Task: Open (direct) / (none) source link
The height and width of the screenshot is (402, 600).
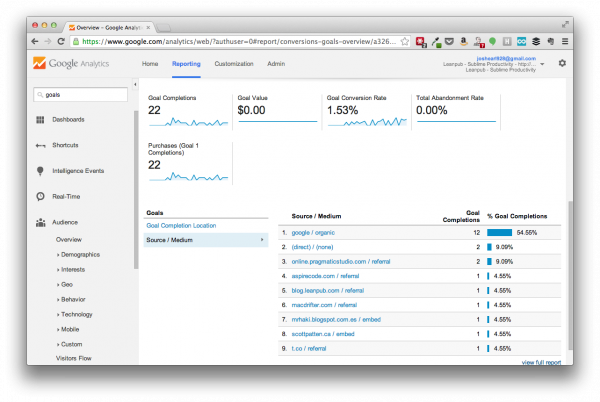Action: pyautogui.click(x=312, y=247)
